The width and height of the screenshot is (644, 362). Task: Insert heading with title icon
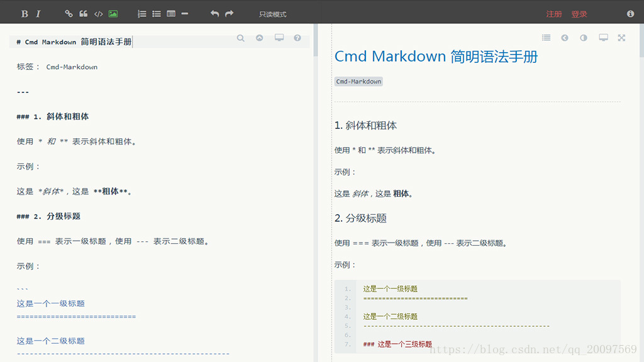[171, 14]
